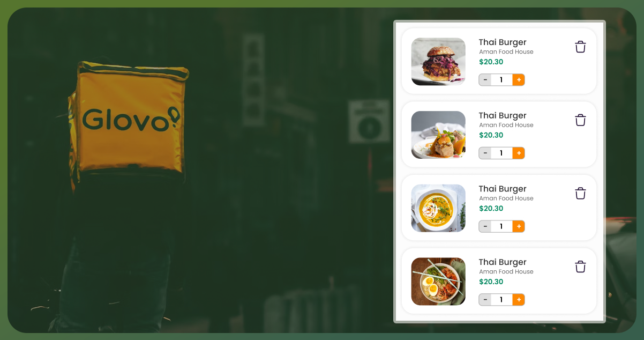Click the quantity field of first item
644x340 pixels.
(x=501, y=80)
